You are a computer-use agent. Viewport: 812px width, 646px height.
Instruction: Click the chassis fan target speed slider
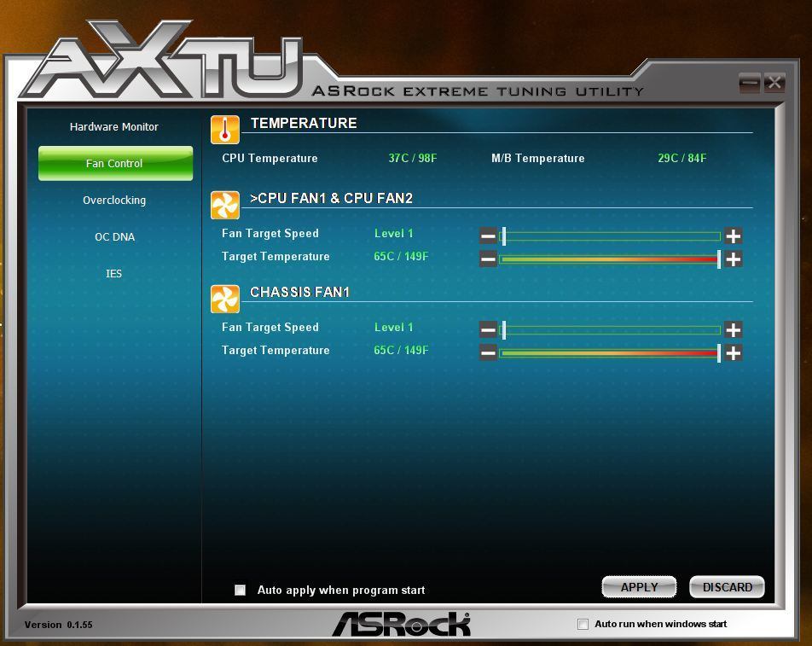point(610,329)
